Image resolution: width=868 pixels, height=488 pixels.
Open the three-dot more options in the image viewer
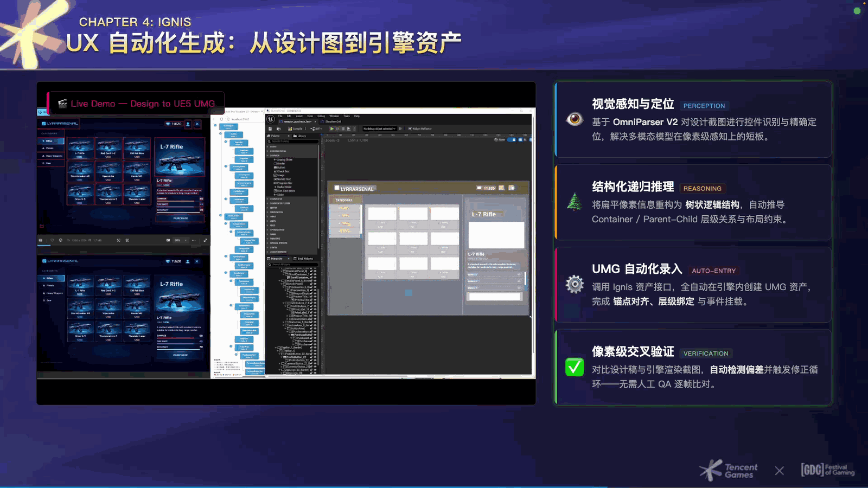194,240
